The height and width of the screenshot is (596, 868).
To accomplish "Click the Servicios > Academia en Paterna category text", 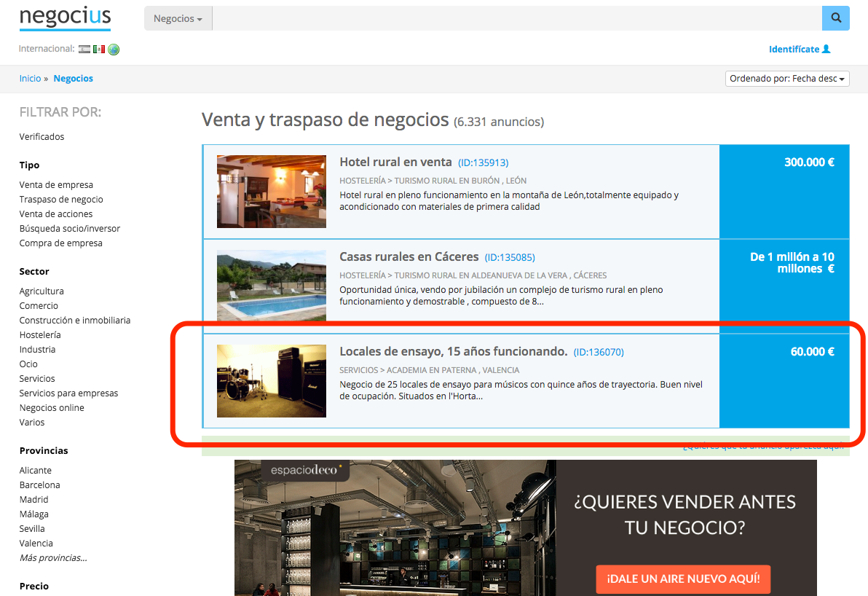I will pyautogui.click(x=430, y=370).
